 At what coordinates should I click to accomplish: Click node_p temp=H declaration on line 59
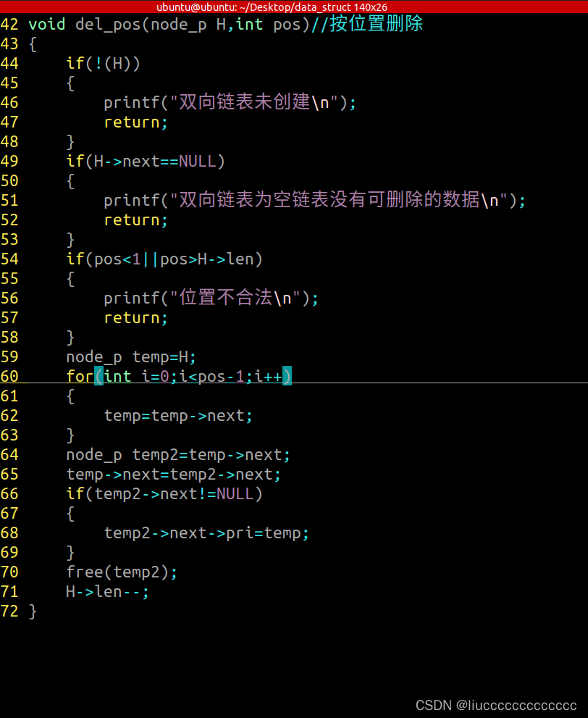click(x=131, y=357)
